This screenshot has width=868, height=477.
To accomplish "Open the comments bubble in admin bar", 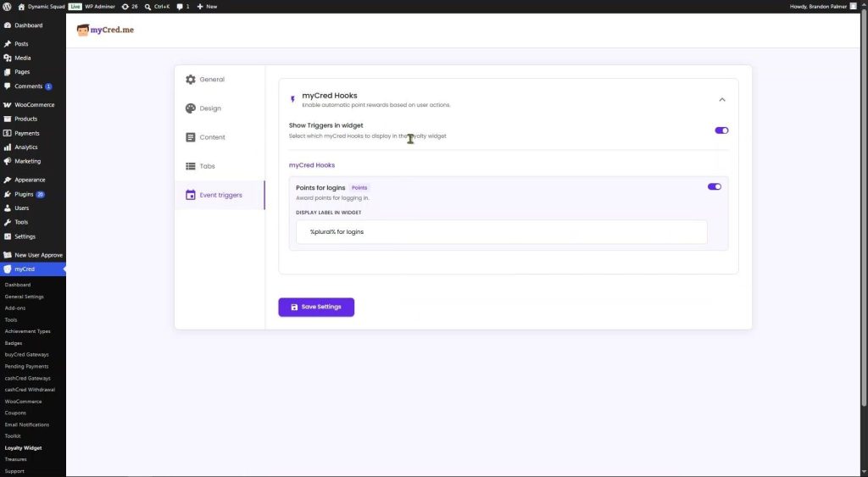I will (180, 7).
